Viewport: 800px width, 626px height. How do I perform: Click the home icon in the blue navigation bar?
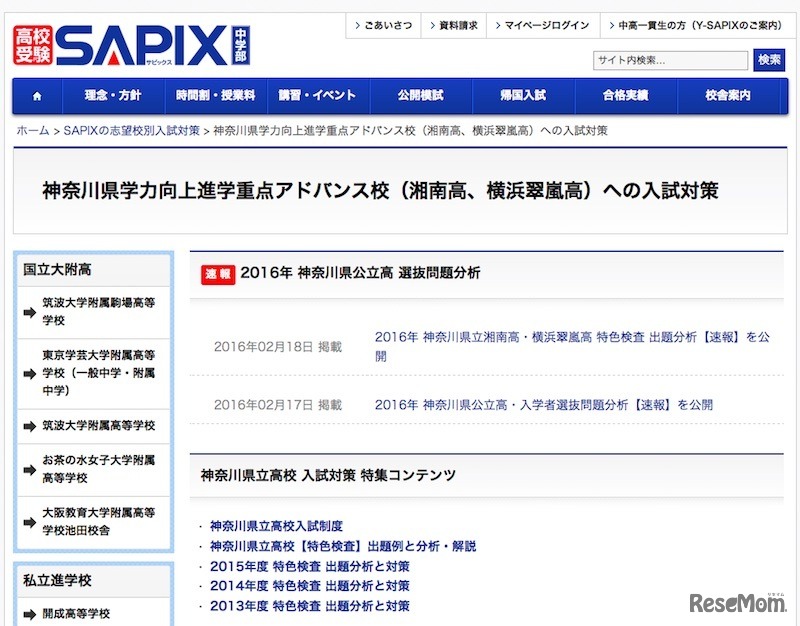coord(36,95)
